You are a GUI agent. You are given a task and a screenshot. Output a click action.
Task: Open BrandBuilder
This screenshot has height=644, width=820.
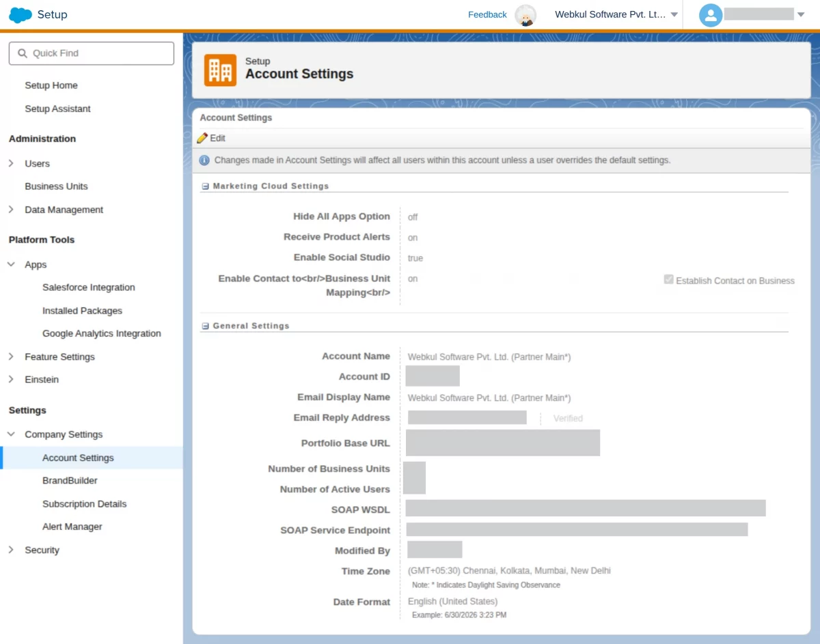pos(70,481)
